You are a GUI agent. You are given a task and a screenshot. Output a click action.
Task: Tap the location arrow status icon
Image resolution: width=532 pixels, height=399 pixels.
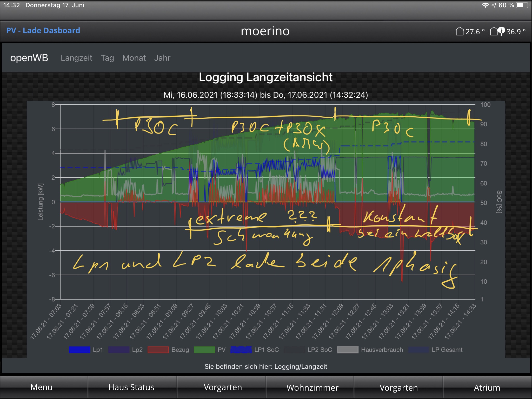click(x=494, y=5)
